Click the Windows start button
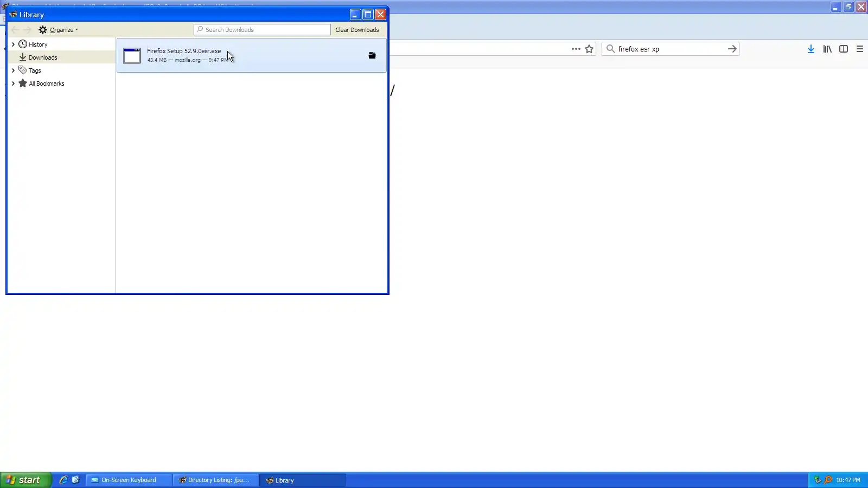This screenshot has height=488, width=868. pyautogui.click(x=25, y=480)
